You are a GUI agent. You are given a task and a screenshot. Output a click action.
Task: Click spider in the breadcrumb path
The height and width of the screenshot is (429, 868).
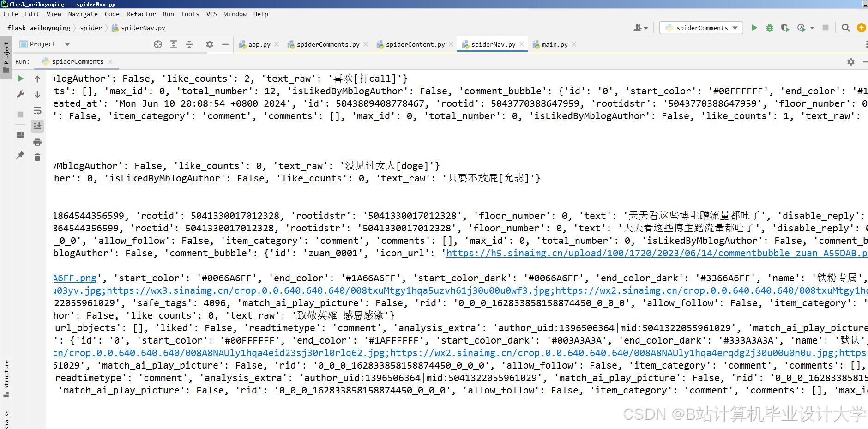click(90, 28)
